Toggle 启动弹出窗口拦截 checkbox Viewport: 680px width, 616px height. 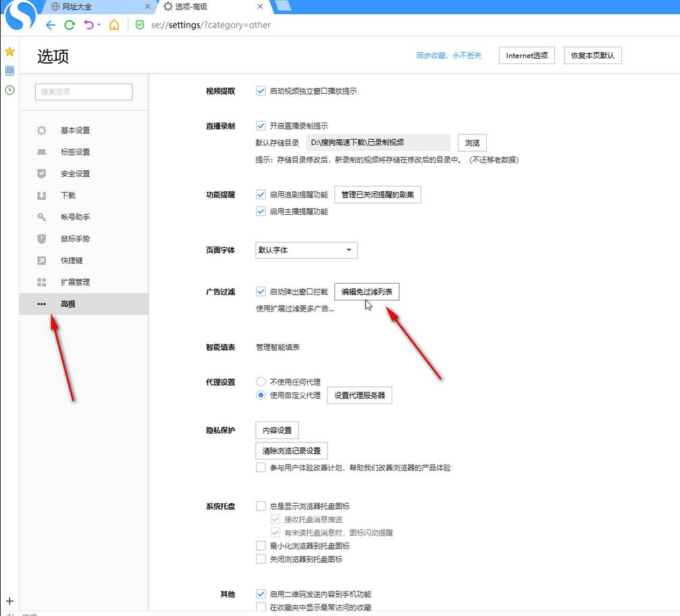pyautogui.click(x=261, y=292)
